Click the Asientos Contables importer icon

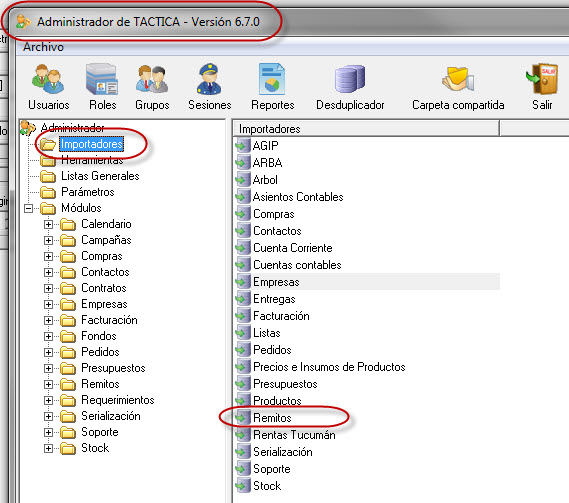[x=243, y=197]
